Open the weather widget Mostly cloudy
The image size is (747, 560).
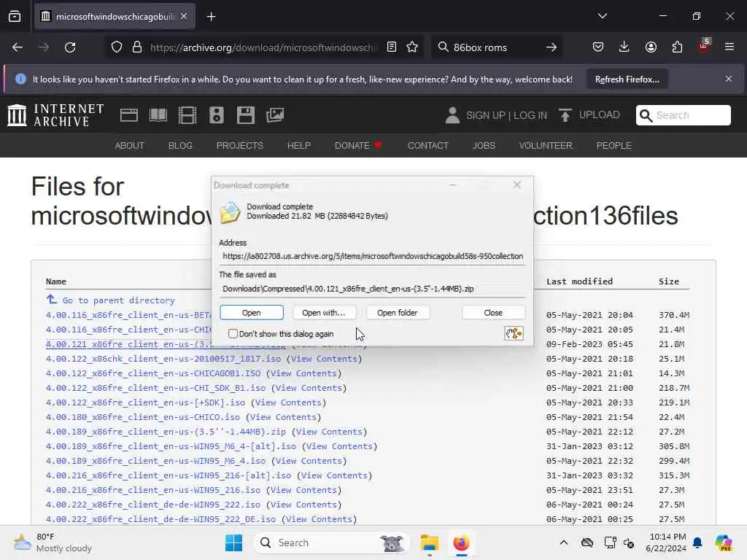53,542
